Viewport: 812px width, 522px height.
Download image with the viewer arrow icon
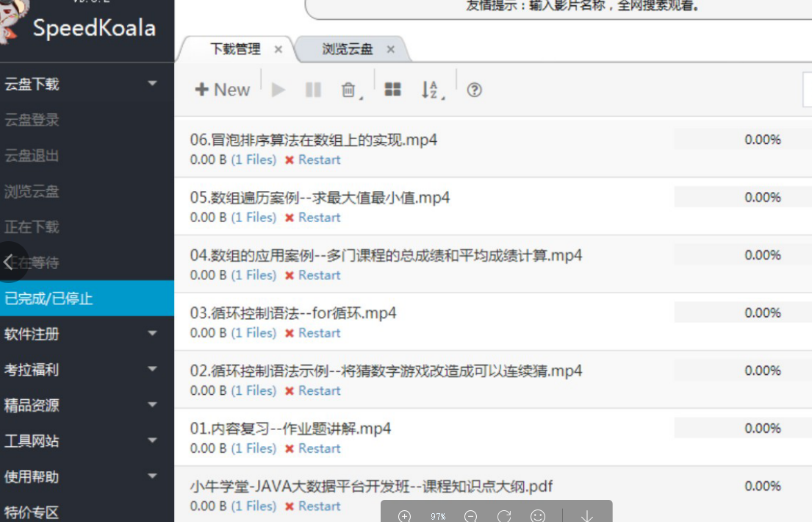(x=586, y=516)
